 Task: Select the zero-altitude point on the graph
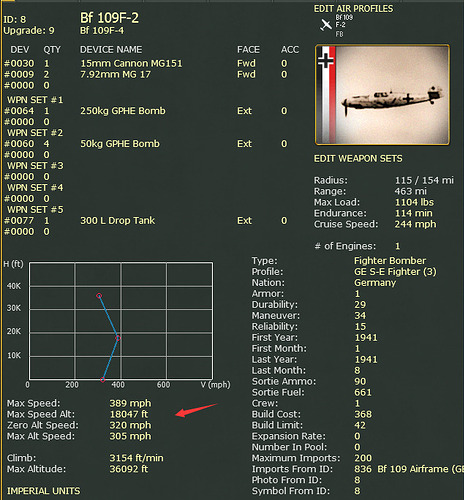pyautogui.click(x=103, y=380)
